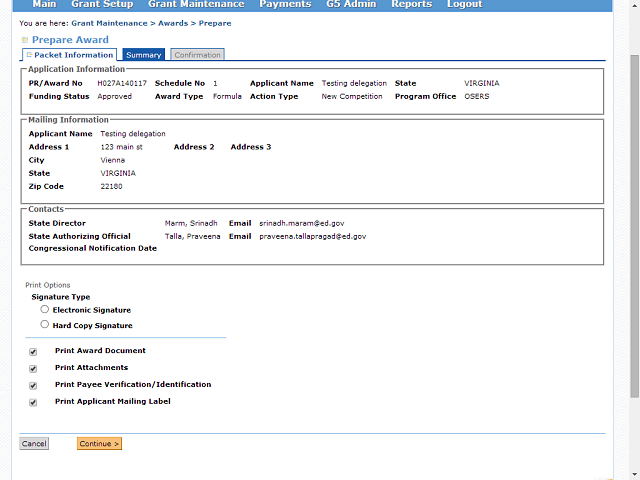640x480 pixels.
Task: Follow the Grant Maintenance breadcrumb link
Action: (108, 23)
